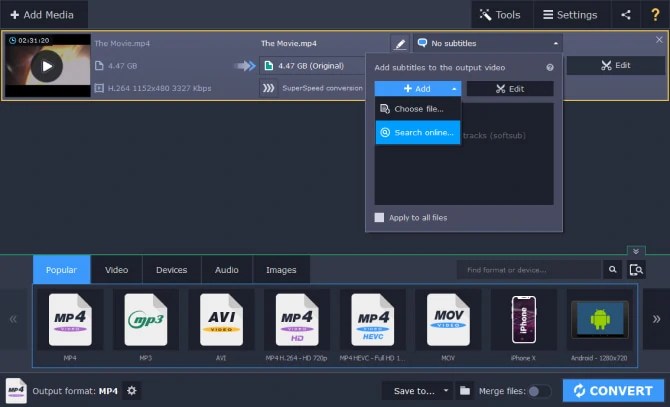670x407 pixels.
Task: Open the output folder icon
Action: tap(464, 390)
